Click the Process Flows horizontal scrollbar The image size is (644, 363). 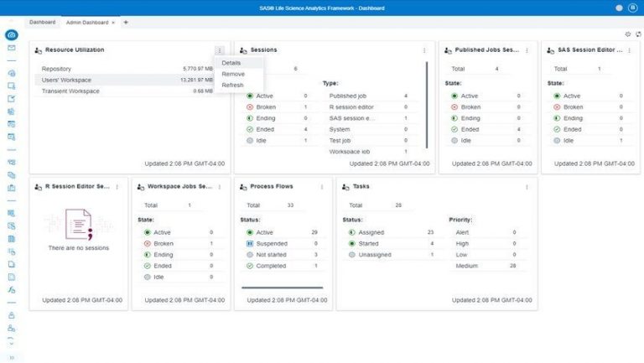pos(282,288)
